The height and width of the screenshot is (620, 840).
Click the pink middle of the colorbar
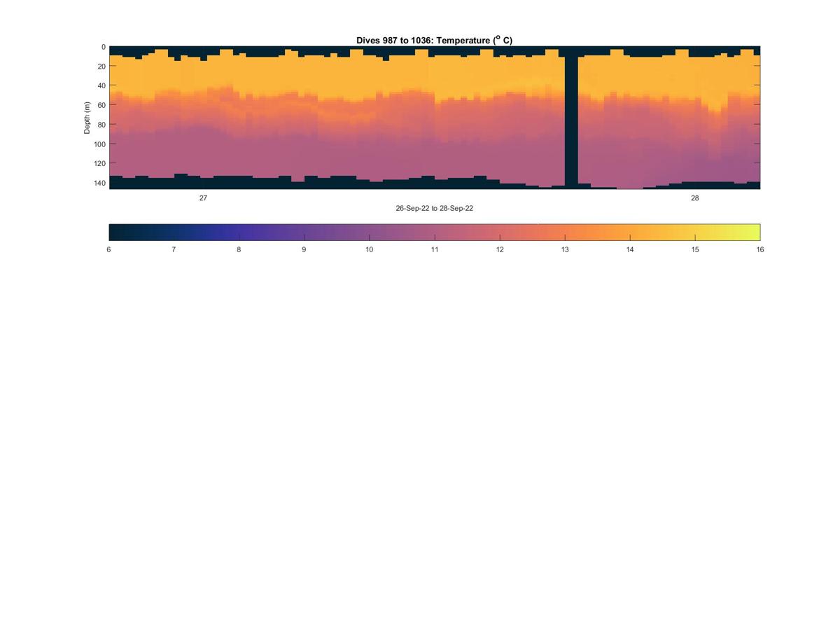(x=435, y=232)
